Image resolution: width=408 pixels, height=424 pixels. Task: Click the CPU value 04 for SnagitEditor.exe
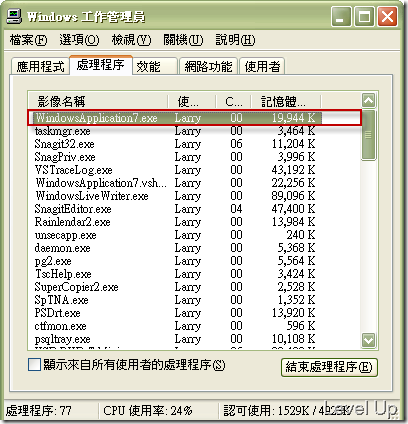pos(236,209)
